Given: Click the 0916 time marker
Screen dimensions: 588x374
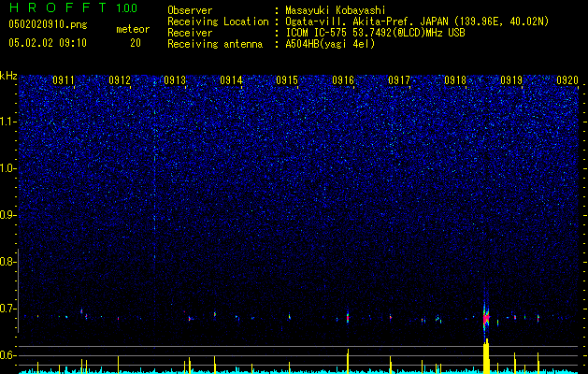Looking at the screenshot, I should pyautogui.click(x=343, y=79).
